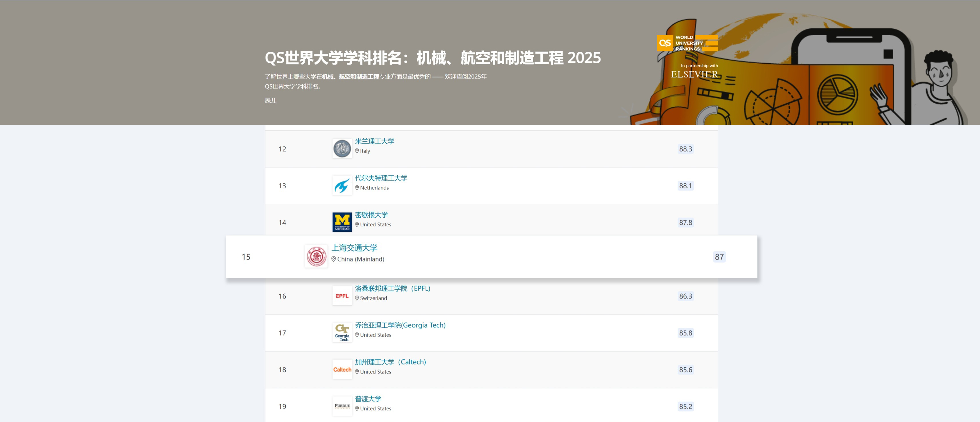Open 普渡大学 university link
Screen dimensions: 980x422
[368, 399]
